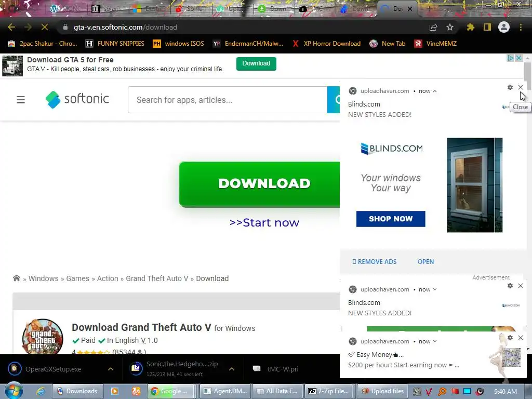Switch to the solaris browser tab
This screenshot has width=532, height=399.
pos(107,9)
